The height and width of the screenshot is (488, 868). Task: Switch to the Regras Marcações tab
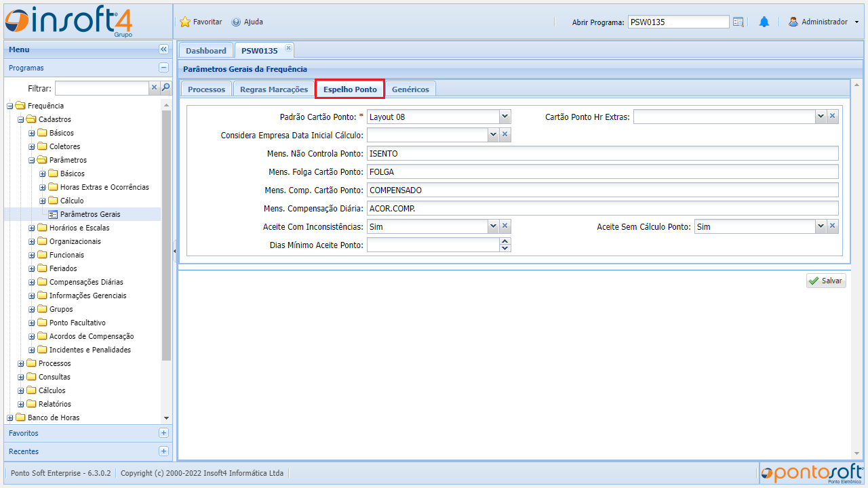(274, 89)
